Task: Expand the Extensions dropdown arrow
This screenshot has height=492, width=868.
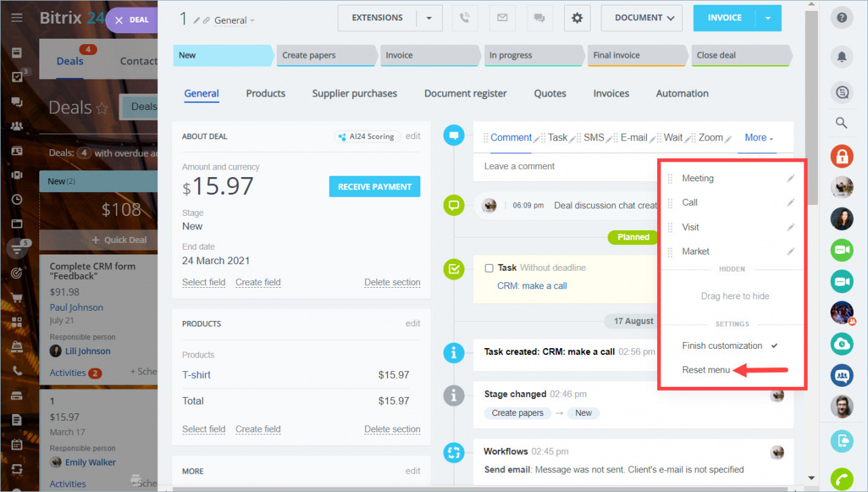Action: 429,18
